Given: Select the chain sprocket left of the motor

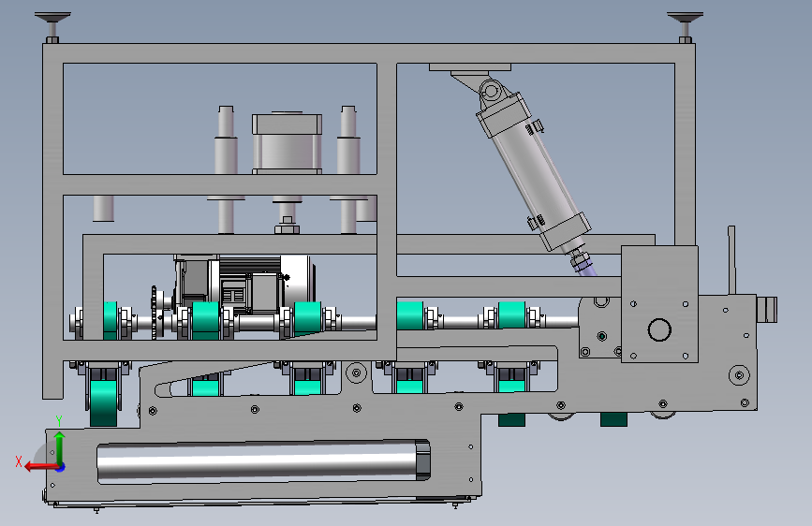Looking at the screenshot, I should click(x=155, y=313).
